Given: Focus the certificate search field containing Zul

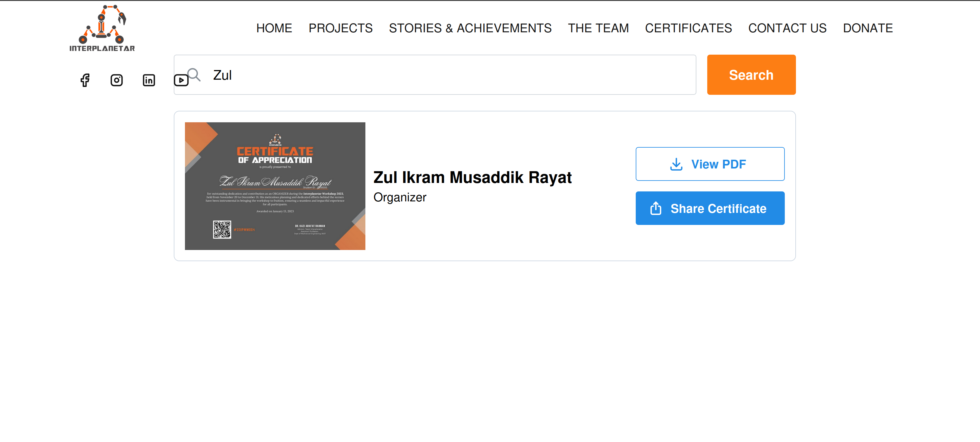Looking at the screenshot, I should (435, 75).
